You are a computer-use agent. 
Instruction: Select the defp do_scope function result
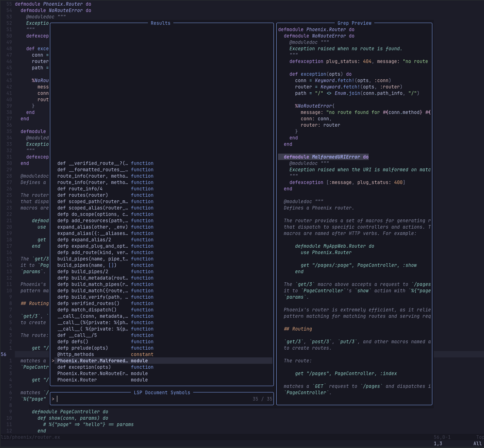pos(93,214)
